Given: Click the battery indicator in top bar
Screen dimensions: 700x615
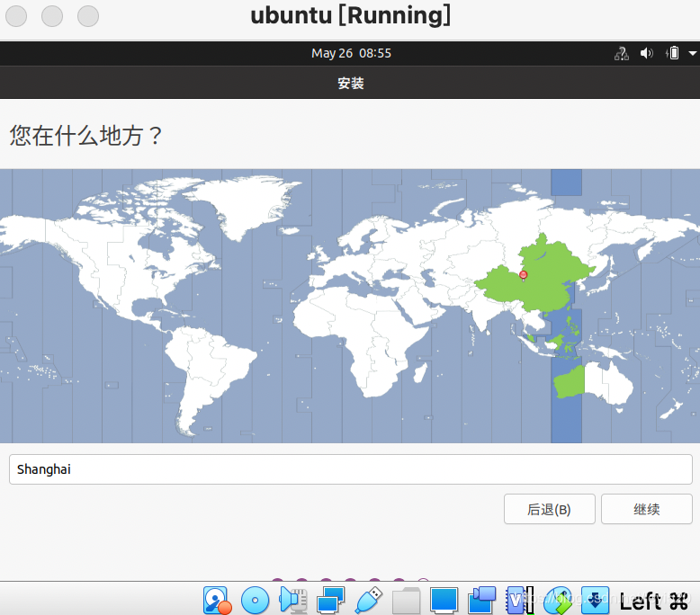Looking at the screenshot, I should tap(672, 54).
